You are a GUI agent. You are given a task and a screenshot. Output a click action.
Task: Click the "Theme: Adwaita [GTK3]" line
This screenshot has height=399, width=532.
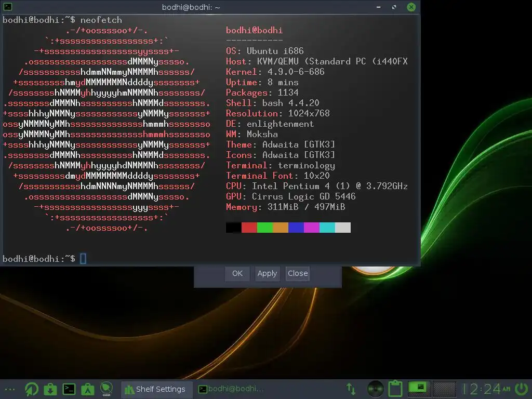click(x=280, y=144)
